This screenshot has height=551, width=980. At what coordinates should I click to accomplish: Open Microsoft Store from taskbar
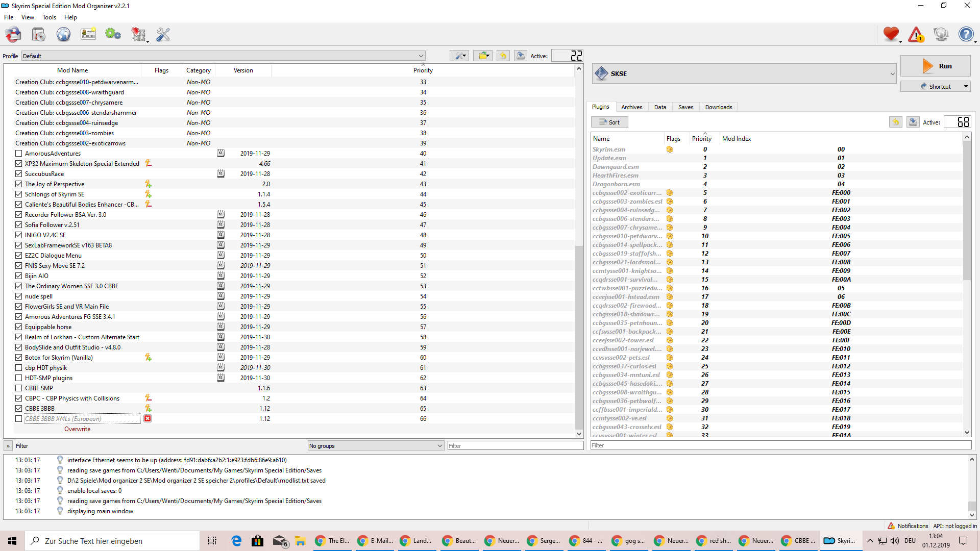coord(258,541)
